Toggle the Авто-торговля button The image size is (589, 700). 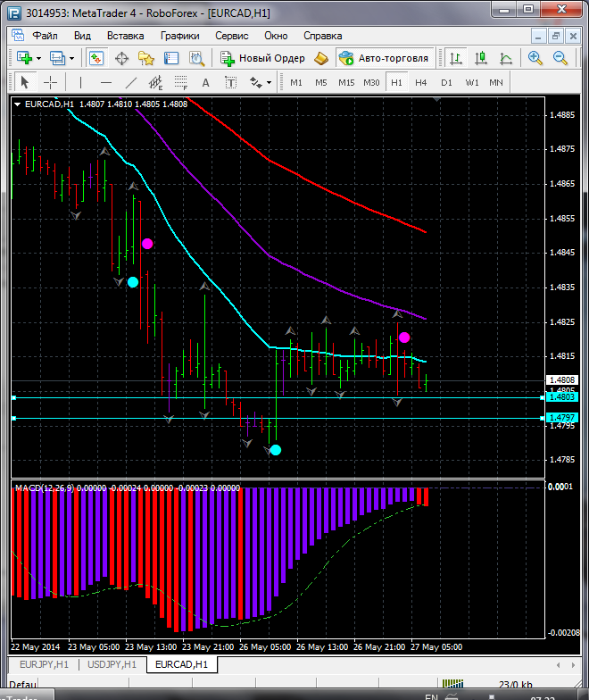pyautogui.click(x=384, y=58)
